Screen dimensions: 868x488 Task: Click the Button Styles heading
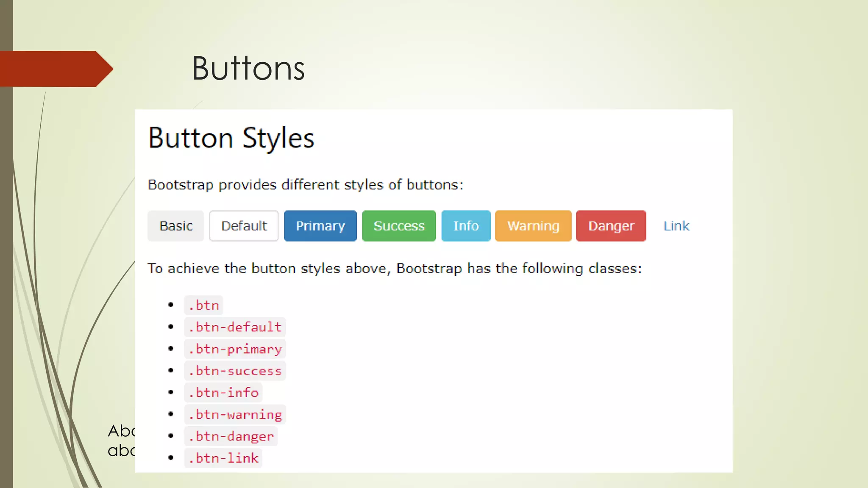[231, 138]
